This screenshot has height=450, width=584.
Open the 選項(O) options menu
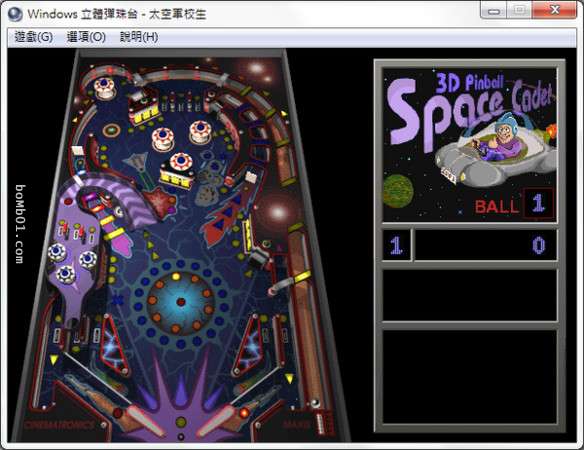coord(86,37)
